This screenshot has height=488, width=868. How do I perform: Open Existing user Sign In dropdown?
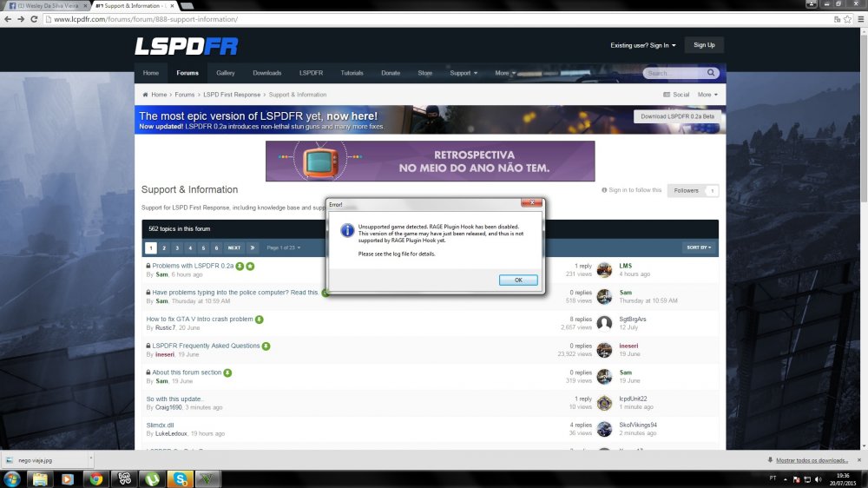(642, 45)
